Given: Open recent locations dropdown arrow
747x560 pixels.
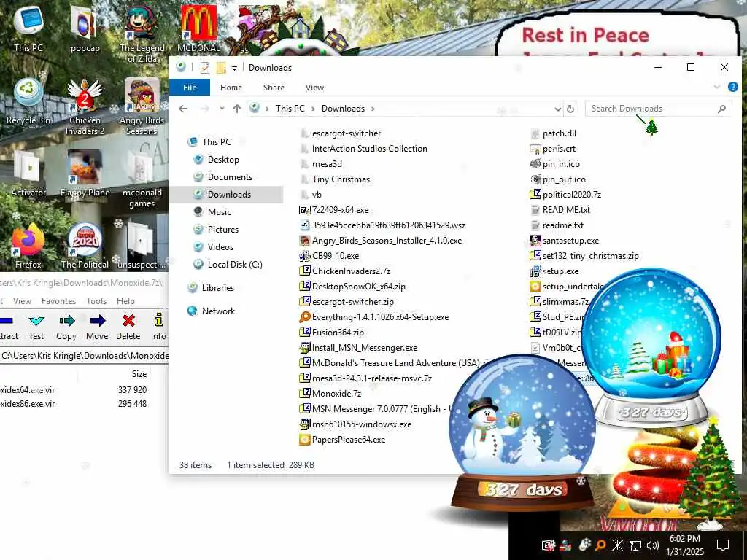Looking at the screenshot, I should tap(222, 109).
